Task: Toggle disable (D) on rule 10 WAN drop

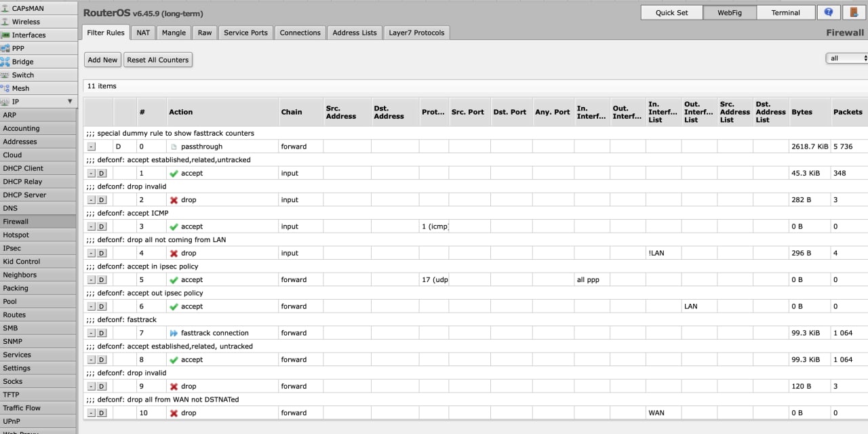Action: [x=102, y=413]
